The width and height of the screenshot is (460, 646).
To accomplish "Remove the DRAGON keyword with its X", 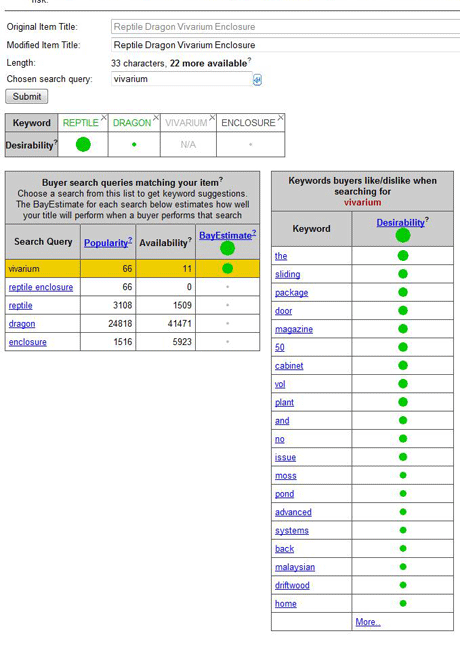I will point(156,118).
